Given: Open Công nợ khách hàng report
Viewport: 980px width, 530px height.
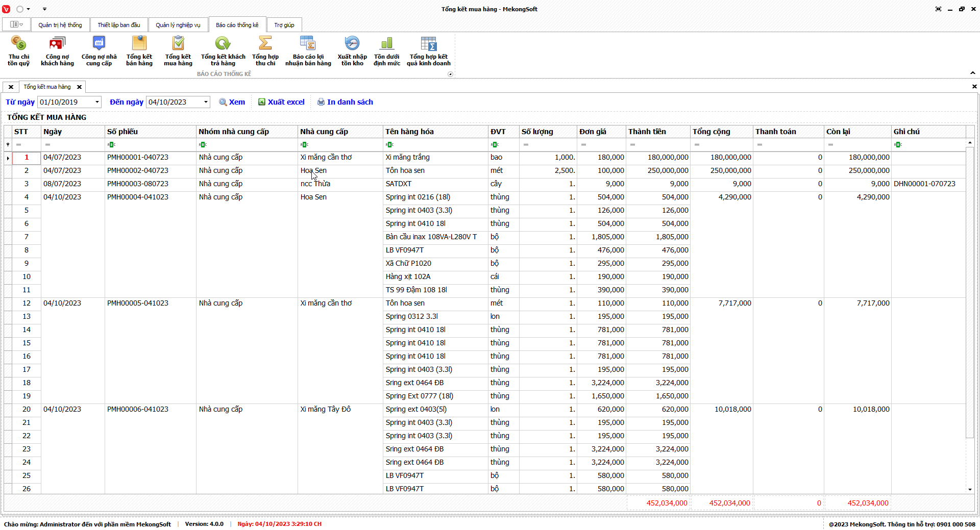Looking at the screenshot, I should pyautogui.click(x=57, y=51).
